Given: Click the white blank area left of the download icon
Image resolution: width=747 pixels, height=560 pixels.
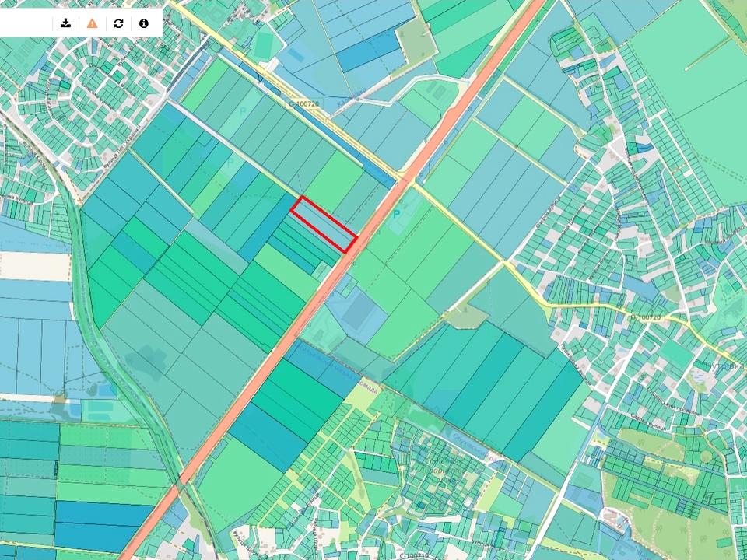Looking at the screenshot, I should (27, 23).
